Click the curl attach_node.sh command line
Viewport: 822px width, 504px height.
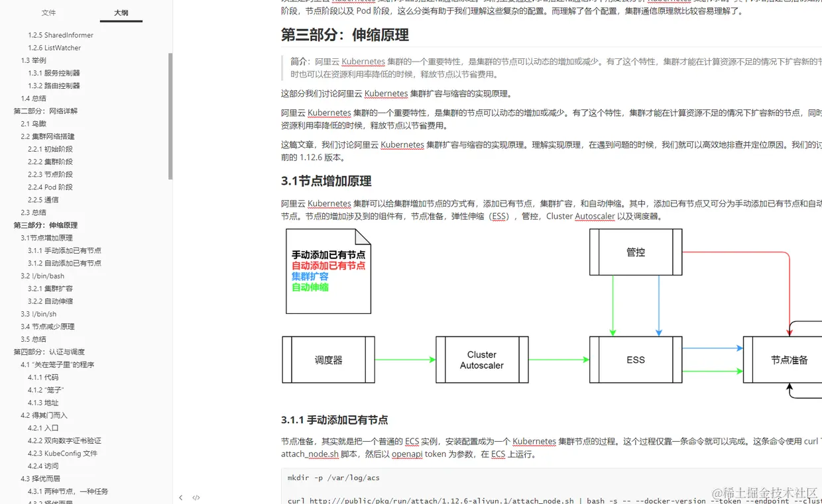[x=555, y=501]
